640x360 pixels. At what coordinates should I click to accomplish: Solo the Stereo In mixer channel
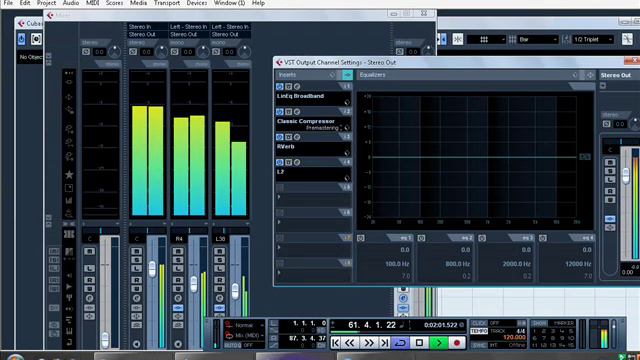point(136,260)
